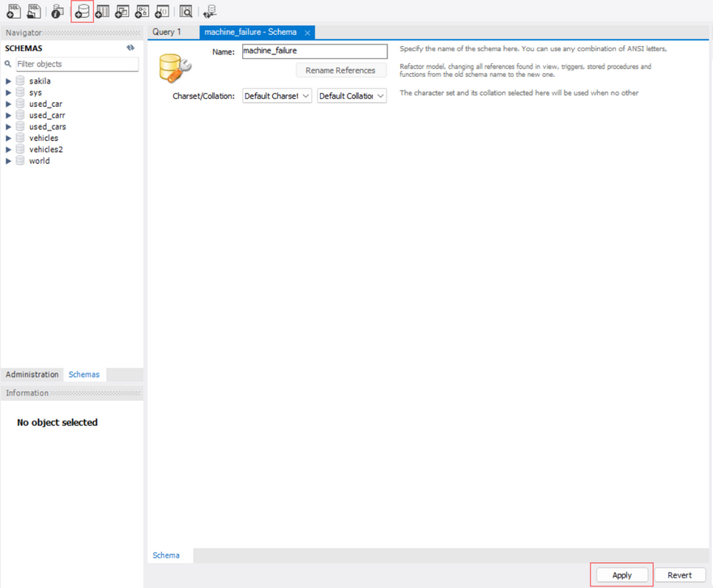713x588 pixels.
Task: Switch to the Query 1 tab
Action: pyautogui.click(x=168, y=32)
